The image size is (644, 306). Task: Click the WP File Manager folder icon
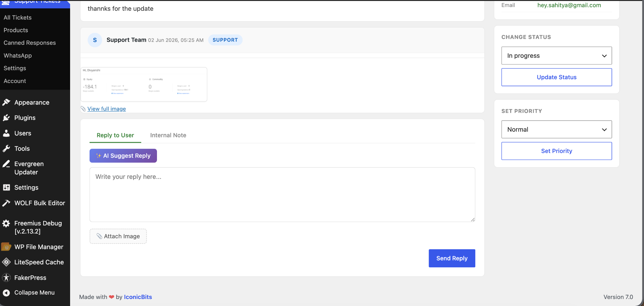click(6, 247)
